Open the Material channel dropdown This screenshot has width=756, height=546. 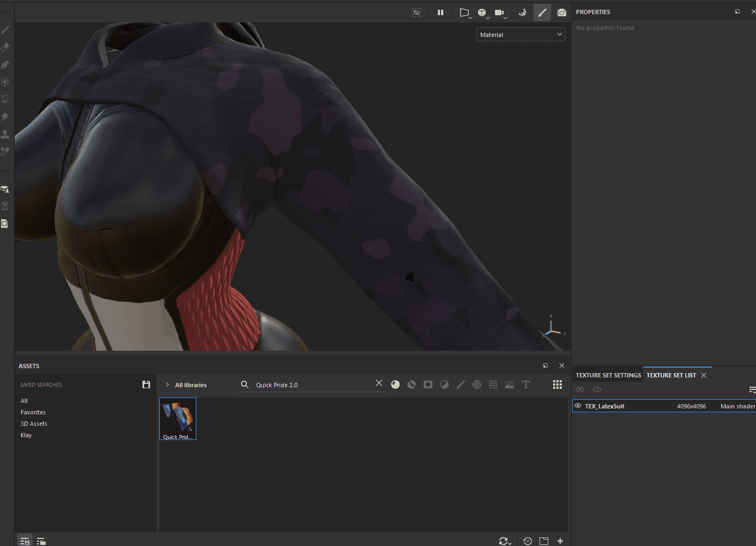521,35
